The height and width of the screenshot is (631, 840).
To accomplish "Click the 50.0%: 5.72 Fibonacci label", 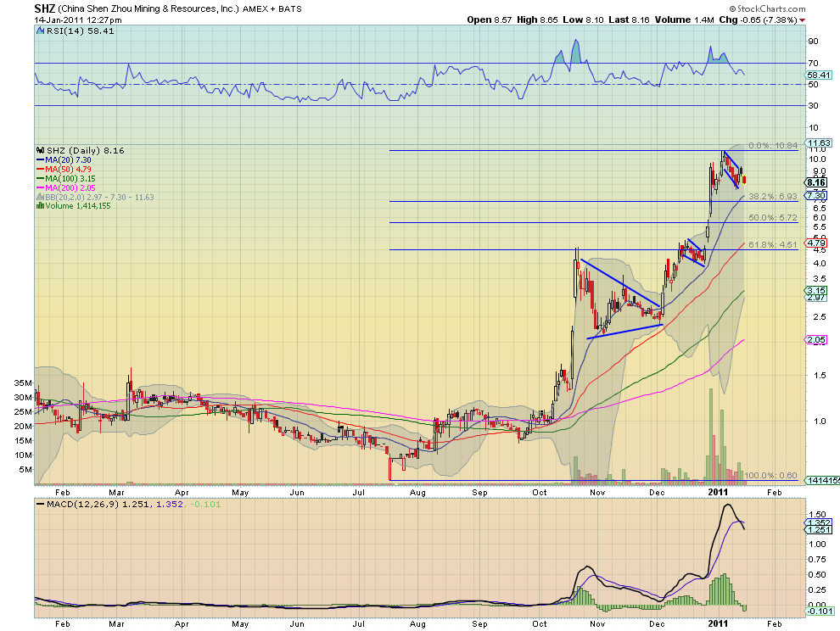I will click(773, 217).
